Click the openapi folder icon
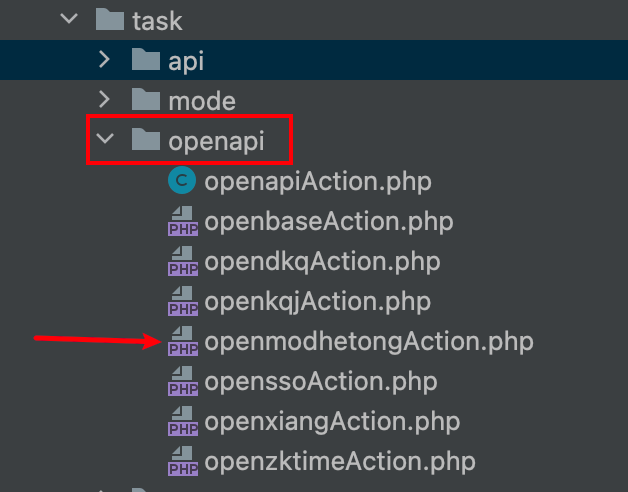Screen dimensions: 628x492 146,139
